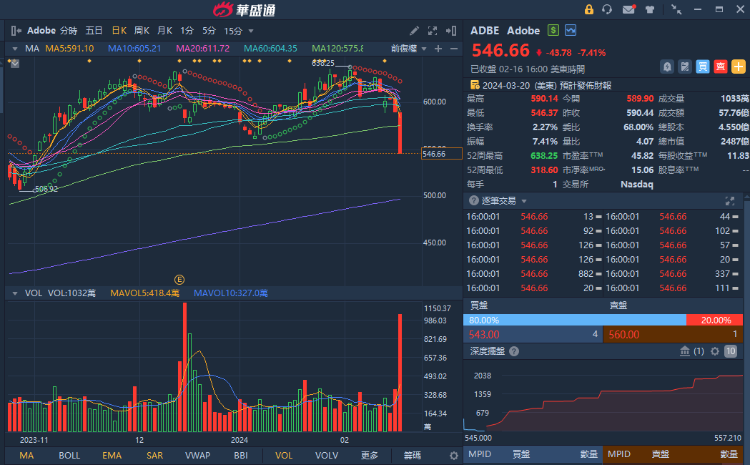Click the chart drawing pencil icon
750x465 pixels.
point(416,30)
